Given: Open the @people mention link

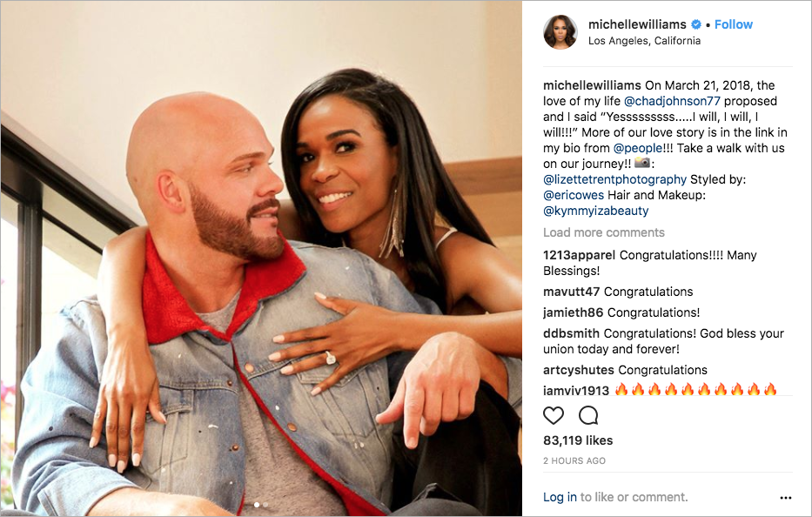Looking at the screenshot, I should 637,148.
